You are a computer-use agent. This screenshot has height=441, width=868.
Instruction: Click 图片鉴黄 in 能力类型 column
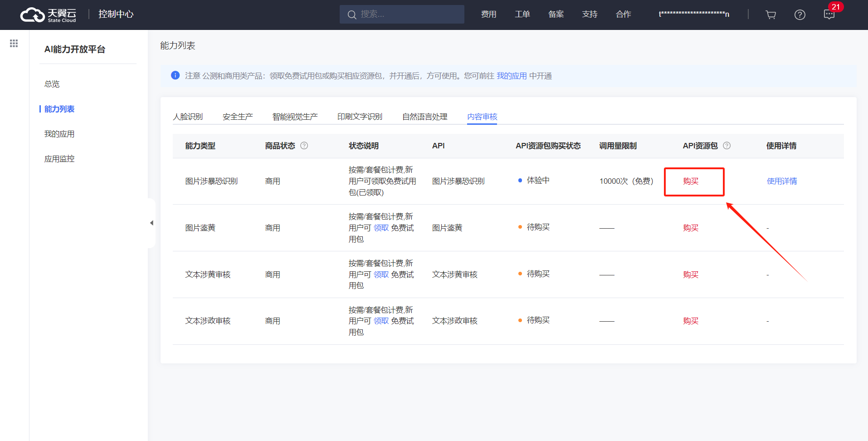tap(200, 228)
